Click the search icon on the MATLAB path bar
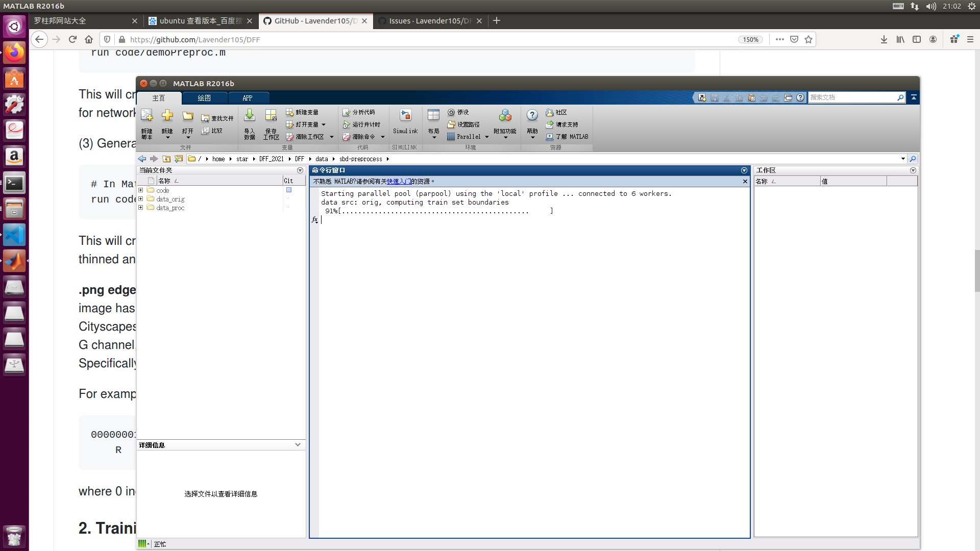 (913, 159)
